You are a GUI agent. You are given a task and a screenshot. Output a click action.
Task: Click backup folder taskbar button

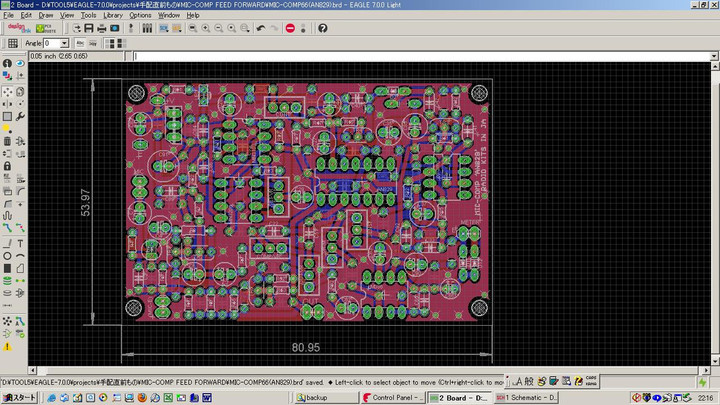coord(326,398)
